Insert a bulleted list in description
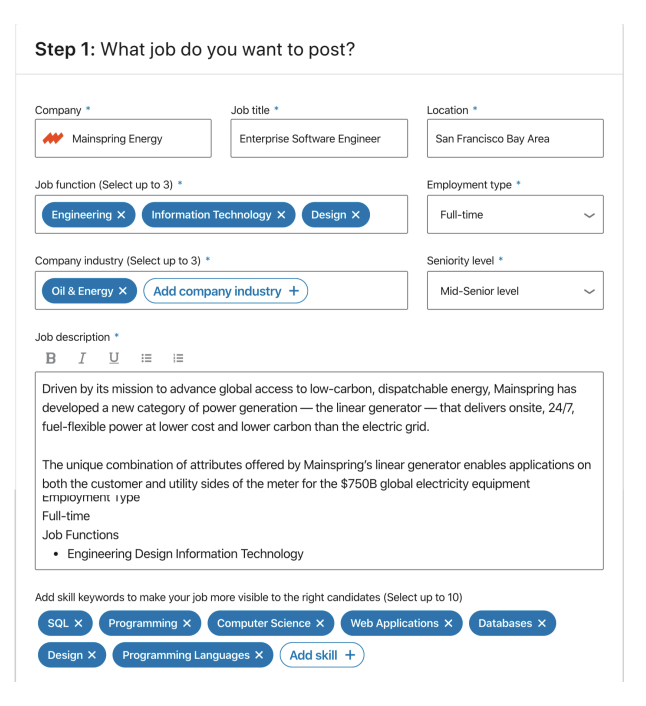 146,358
